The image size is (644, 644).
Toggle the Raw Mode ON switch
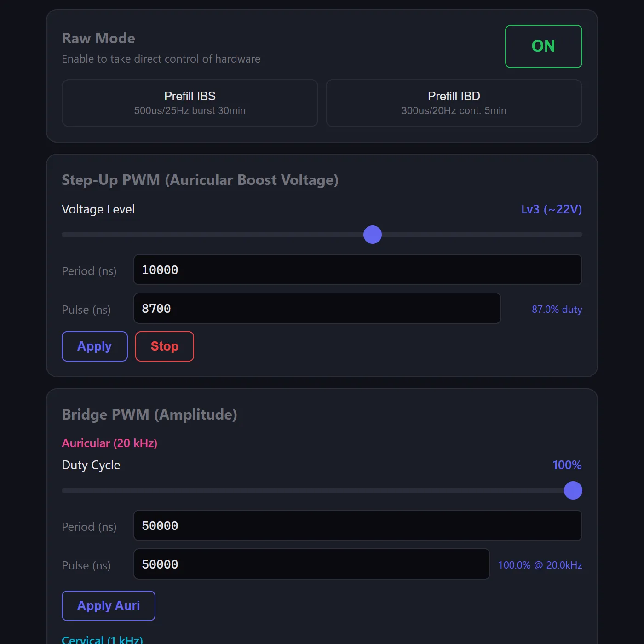click(x=543, y=46)
